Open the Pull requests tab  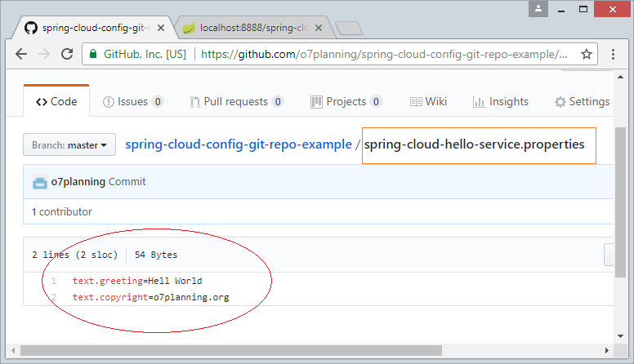tap(237, 101)
